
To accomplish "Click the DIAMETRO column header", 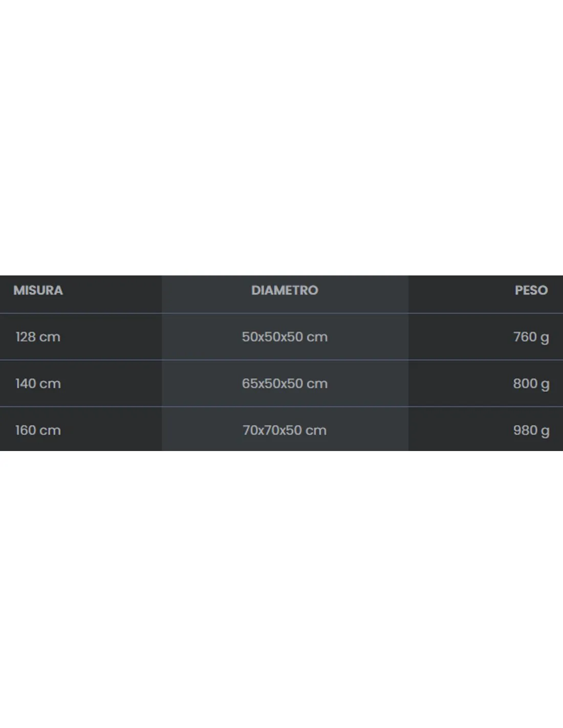I will (285, 290).
